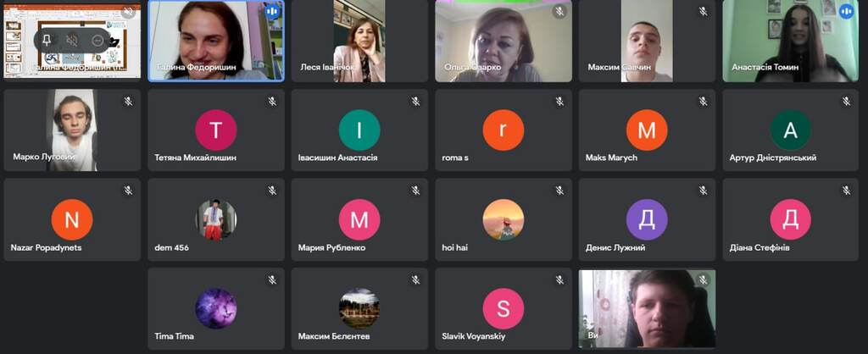Viewport: 868px width, 354px height.
Task: Click the mute icon on presentation overlay
Action: coord(72,40)
